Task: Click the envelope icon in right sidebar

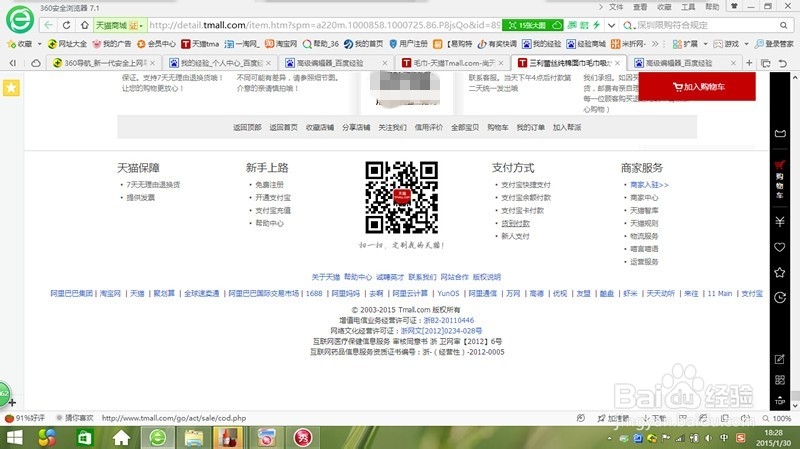Action: (780, 133)
